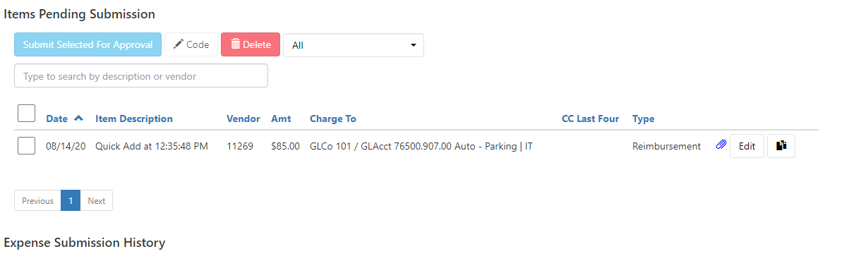Image resolution: width=868 pixels, height=261 pixels.
Task: Sort by Amt column header
Action: click(x=281, y=119)
